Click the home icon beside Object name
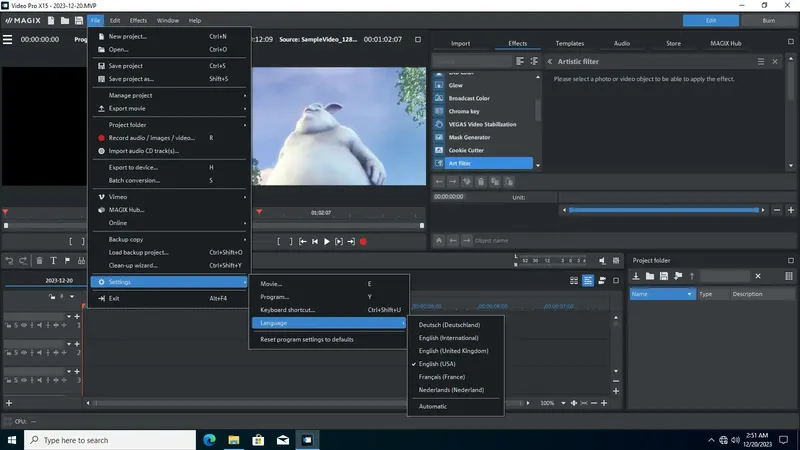The image size is (800, 450). click(x=438, y=241)
